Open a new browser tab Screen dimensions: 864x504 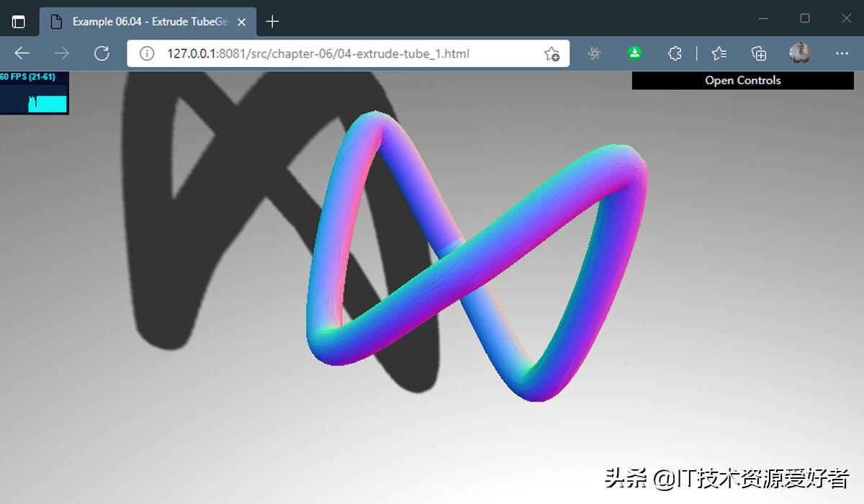[271, 22]
